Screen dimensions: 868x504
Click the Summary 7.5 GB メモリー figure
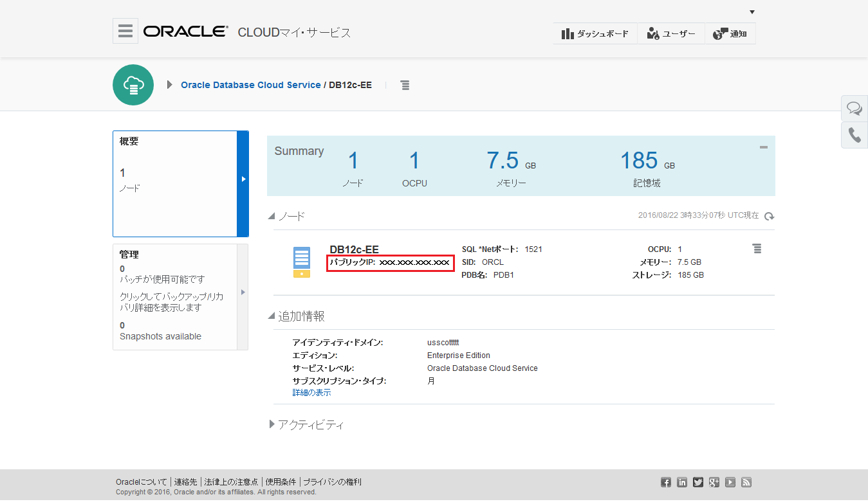[511, 161]
